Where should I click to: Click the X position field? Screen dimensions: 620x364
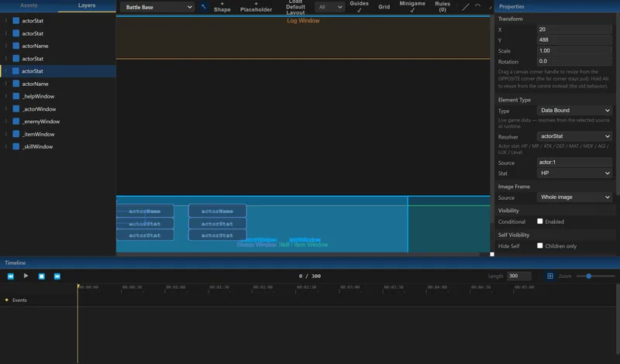coord(574,29)
